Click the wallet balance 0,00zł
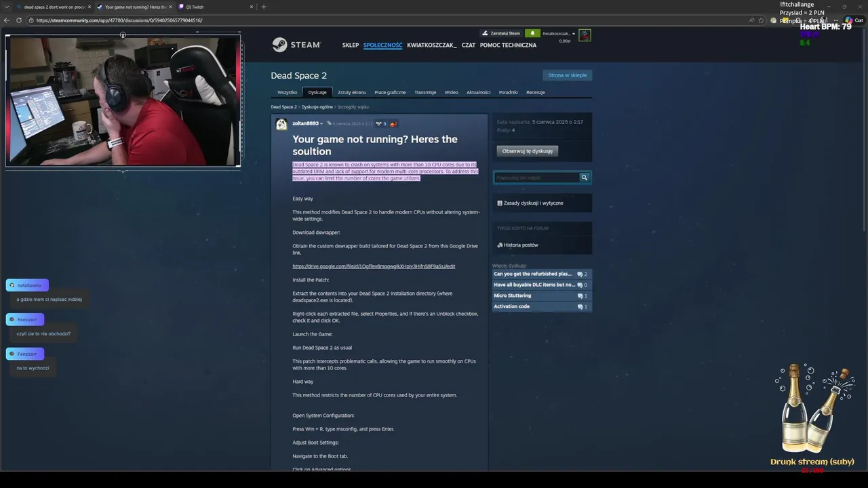868x488 pixels. click(565, 41)
